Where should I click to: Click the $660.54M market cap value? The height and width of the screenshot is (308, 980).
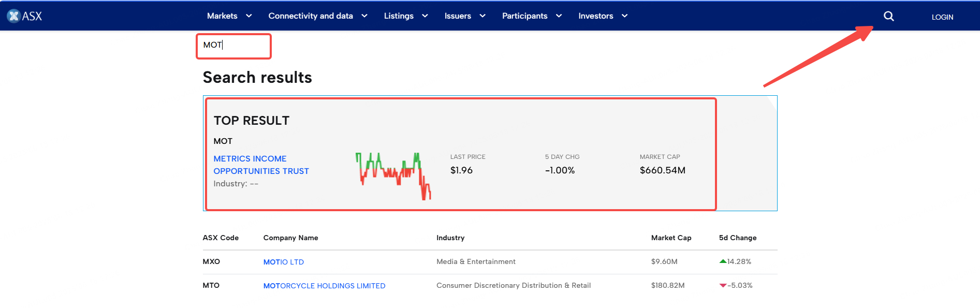click(x=662, y=170)
